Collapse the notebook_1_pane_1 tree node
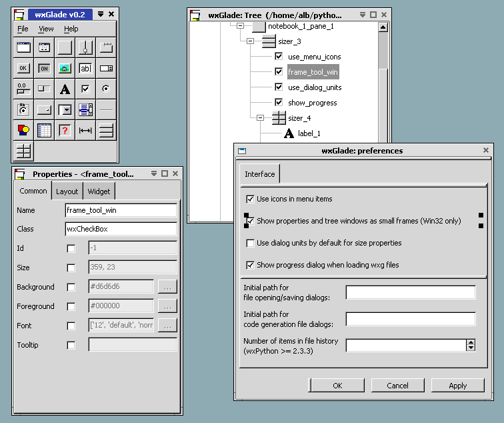This screenshot has height=423, width=504. pyautogui.click(x=239, y=26)
